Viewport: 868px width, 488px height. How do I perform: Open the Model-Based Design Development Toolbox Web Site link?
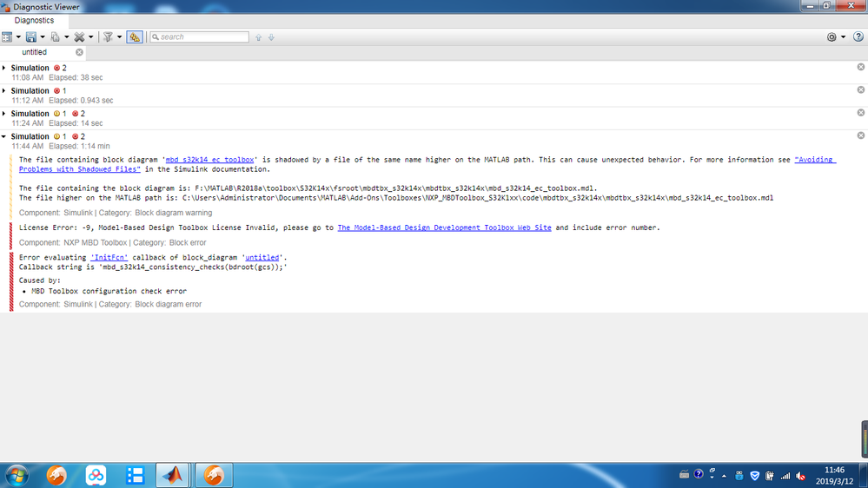point(445,228)
